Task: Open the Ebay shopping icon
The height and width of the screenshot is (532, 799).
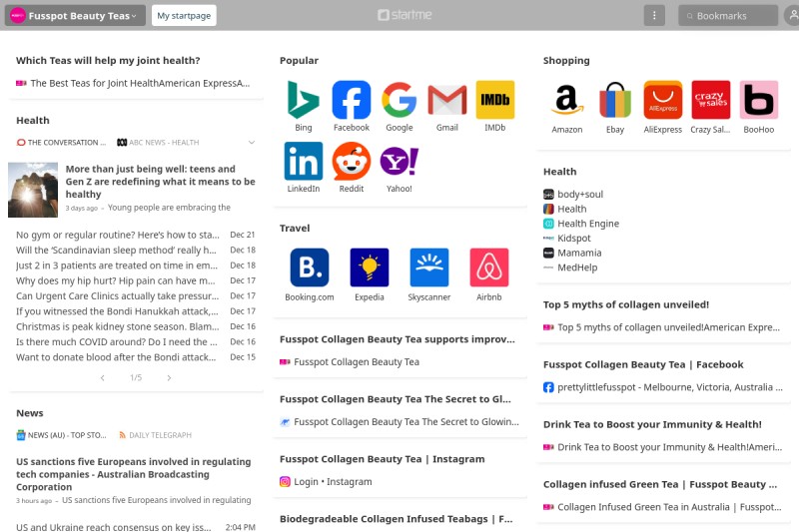Action: tap(615, 100)
